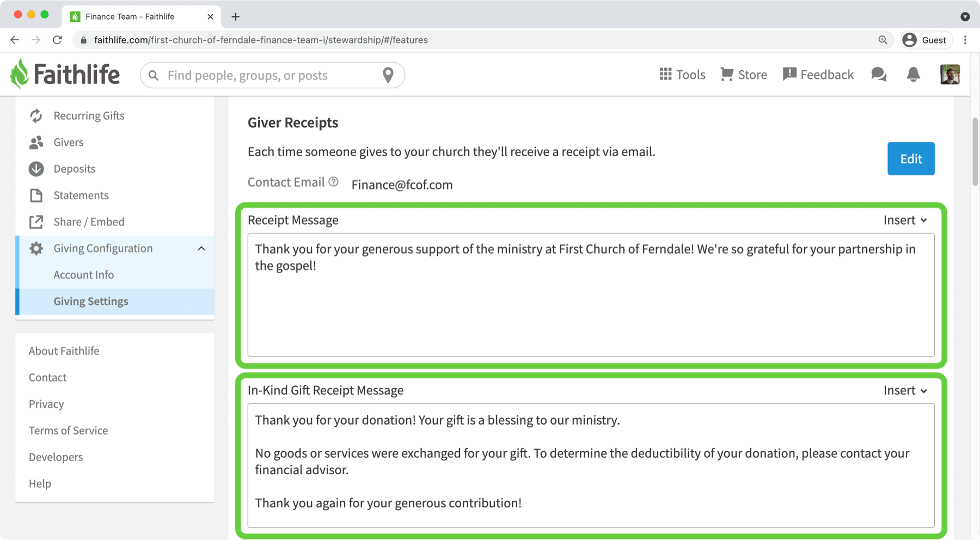Click the Recurring Gifts sidebar item
This screenshot has width=980, height=540.
click(x=115, y=115)
